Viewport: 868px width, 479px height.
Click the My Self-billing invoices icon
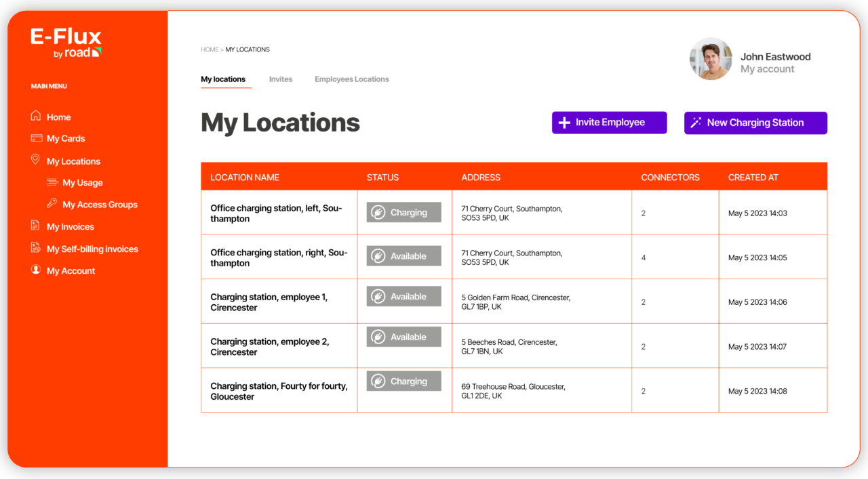(36, 249)
